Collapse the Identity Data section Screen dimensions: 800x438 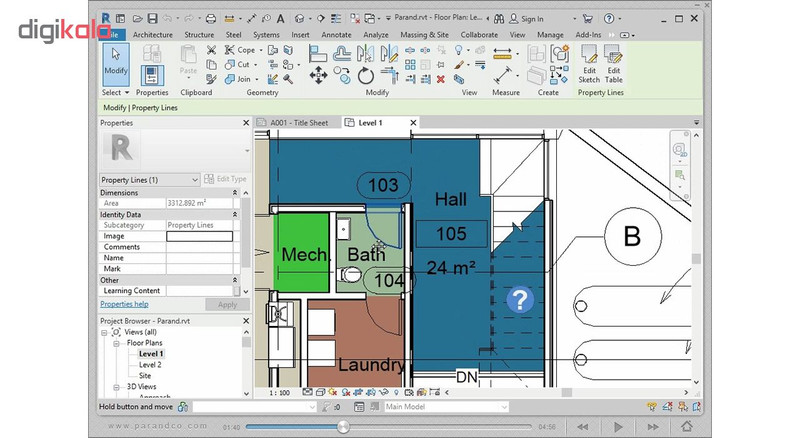235,214
